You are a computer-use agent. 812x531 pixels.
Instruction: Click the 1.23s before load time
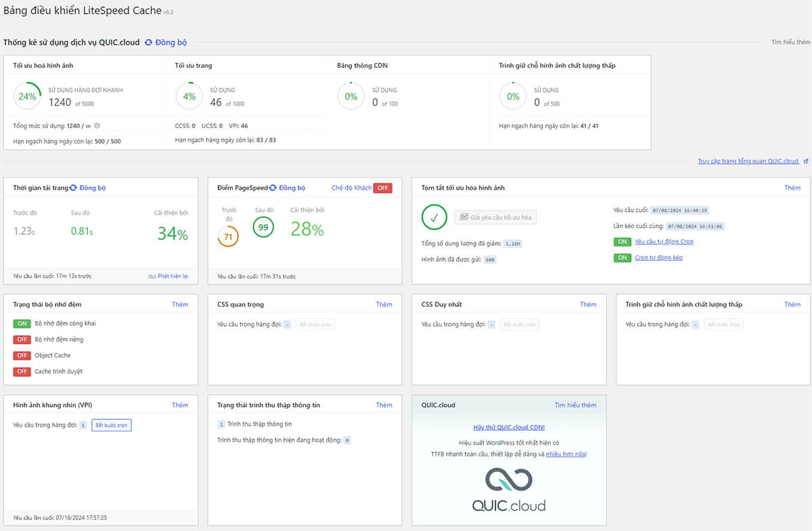tap(24, 231)
